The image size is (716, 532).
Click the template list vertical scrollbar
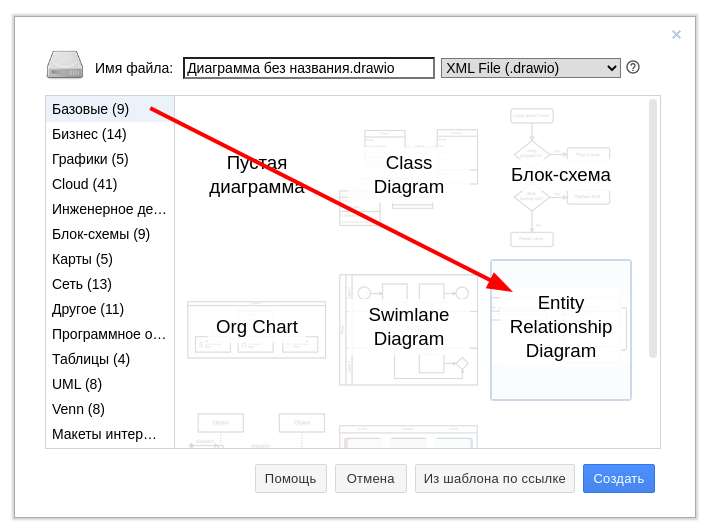point(653,228)
